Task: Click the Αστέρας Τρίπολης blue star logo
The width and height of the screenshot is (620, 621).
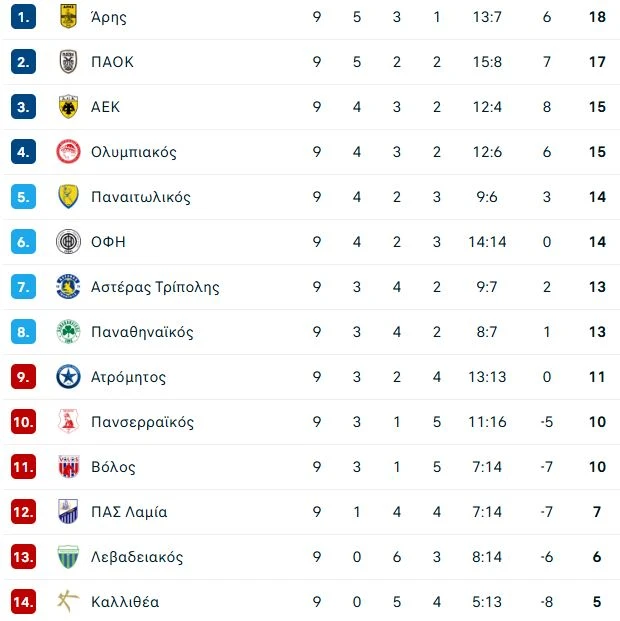Action: coord(68,287)
